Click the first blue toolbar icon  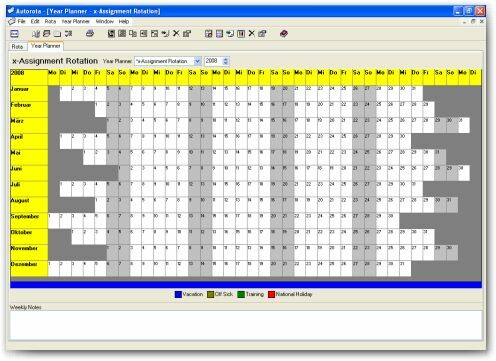(x=15, y=33)
